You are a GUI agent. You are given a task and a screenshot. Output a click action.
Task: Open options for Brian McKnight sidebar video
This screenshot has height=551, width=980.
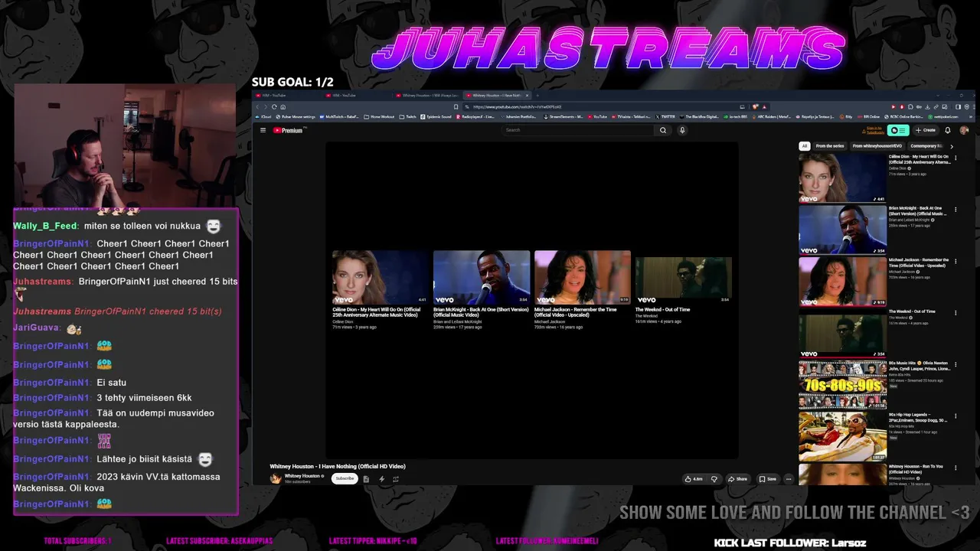click(955, 209)
